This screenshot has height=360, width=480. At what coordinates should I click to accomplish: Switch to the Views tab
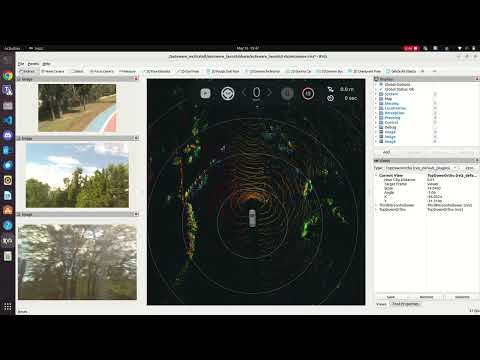pyautogui.click(x=381, y=304)
